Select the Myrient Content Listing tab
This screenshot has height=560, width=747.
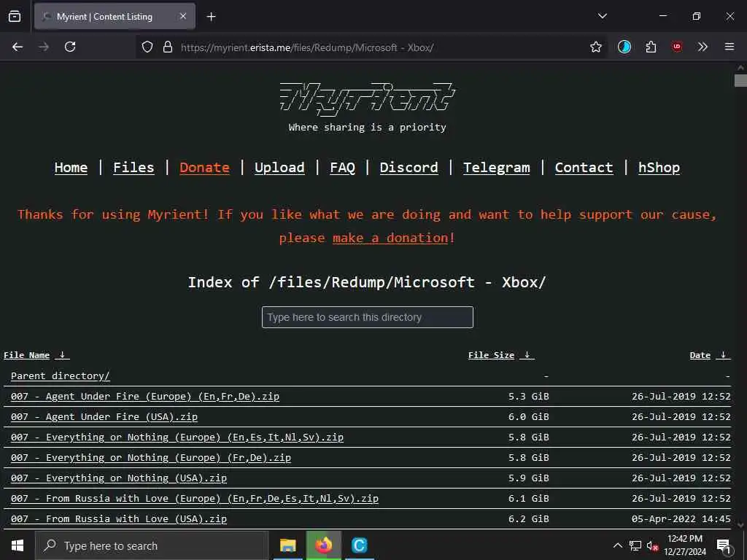coord(115,16)
